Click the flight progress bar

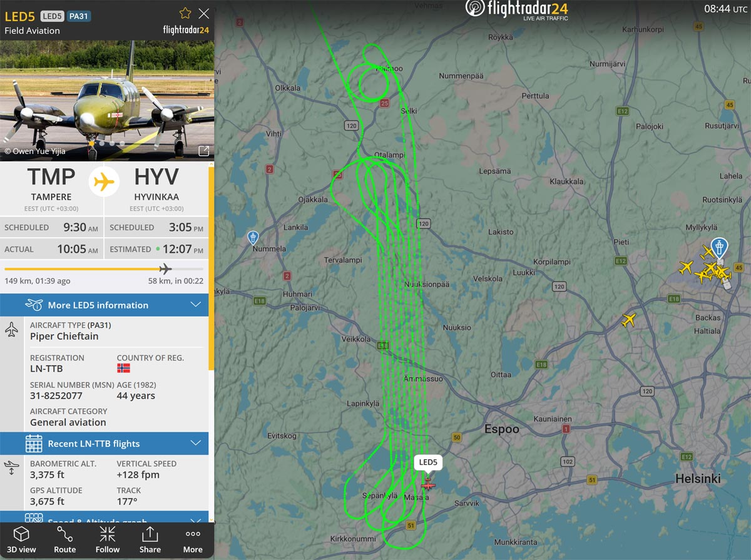coord(104,269)
